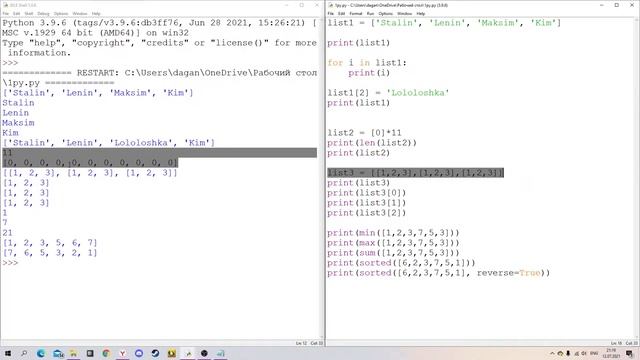Click shell output line '21'
Screen dimensions: 640x360
coord(7,233)
